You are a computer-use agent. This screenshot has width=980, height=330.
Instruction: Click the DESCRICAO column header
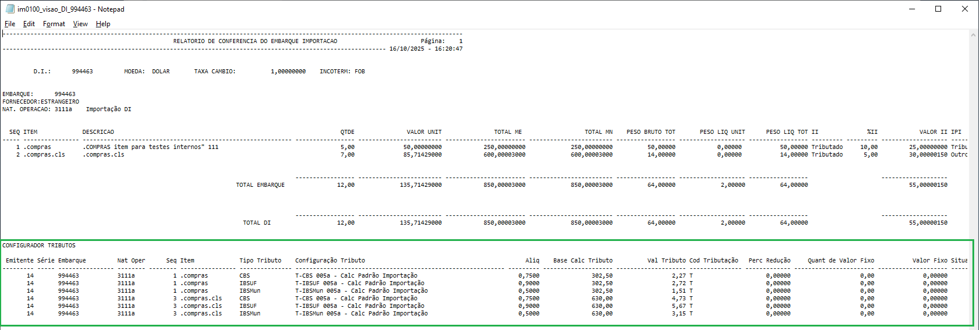click(x=98, y=132)
